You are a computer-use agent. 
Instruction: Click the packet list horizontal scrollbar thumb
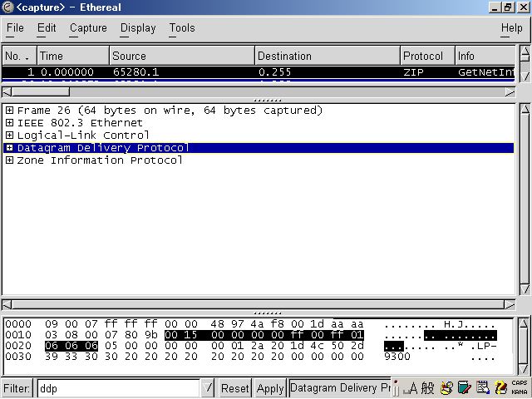click(x=41, y=92)
